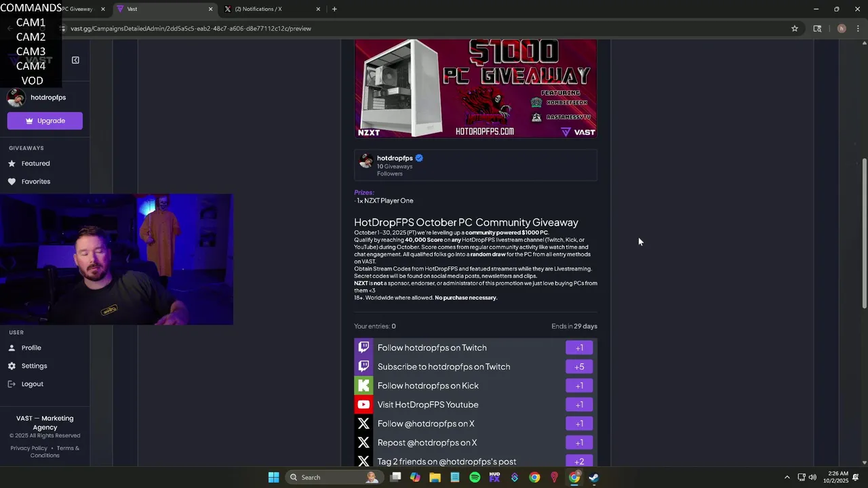The image size is (868, 488).
Task: Go to the Profile page
Action: [x=31, y=348]
